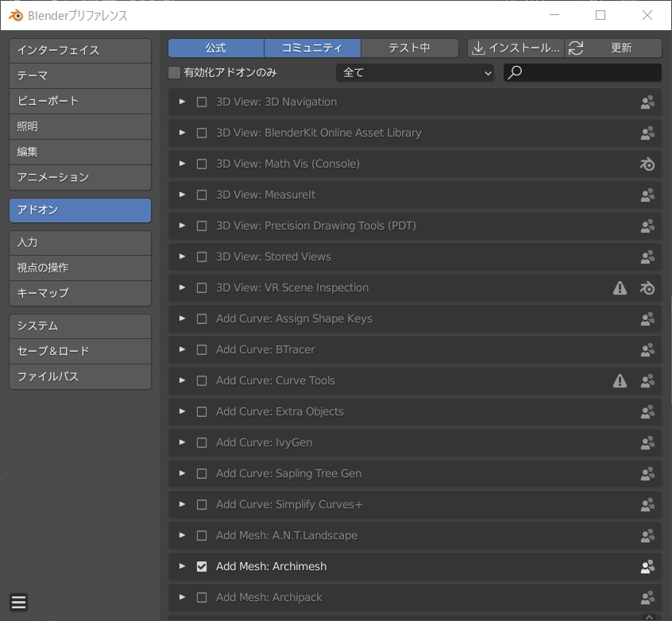
Task: Toggle the コミュニティ support filter
Action: (312, 48)
